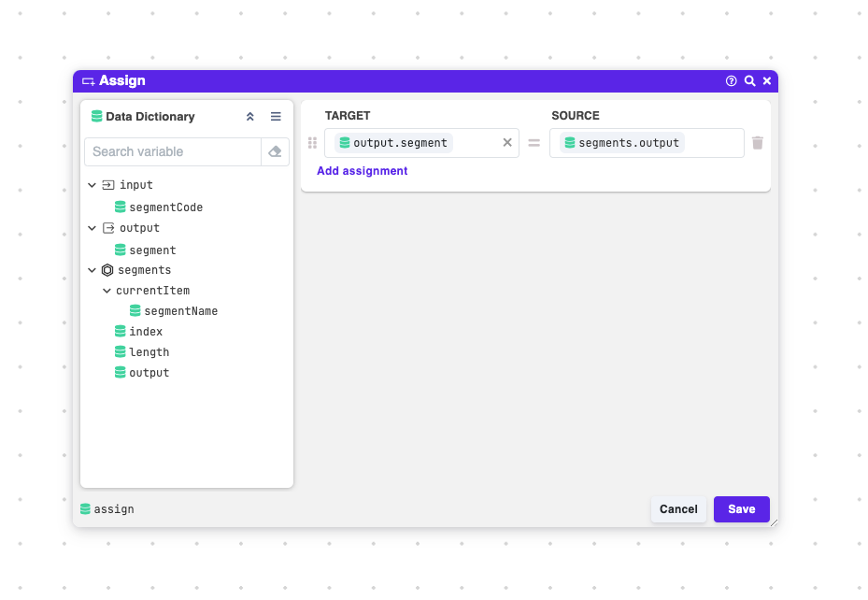Viewport: 868px width, 600px height.
Task: Select segmentCode variable in tree
Action: [165, 207]
